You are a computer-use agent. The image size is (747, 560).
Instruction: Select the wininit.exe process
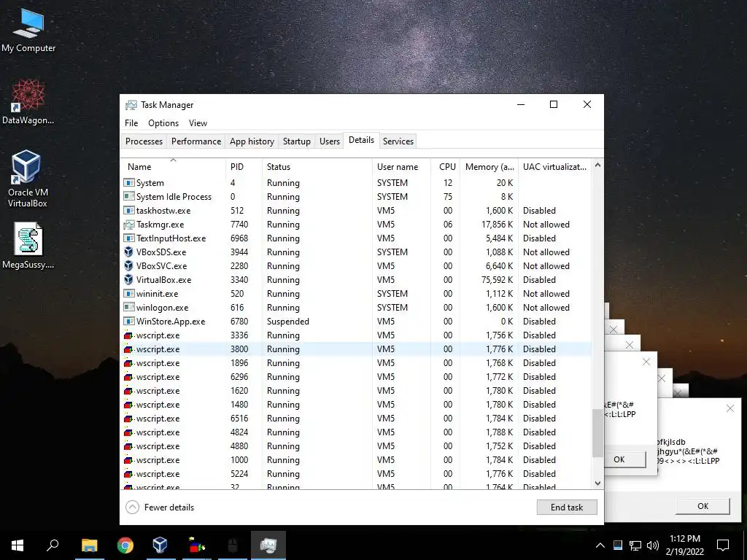pos(356,293)
